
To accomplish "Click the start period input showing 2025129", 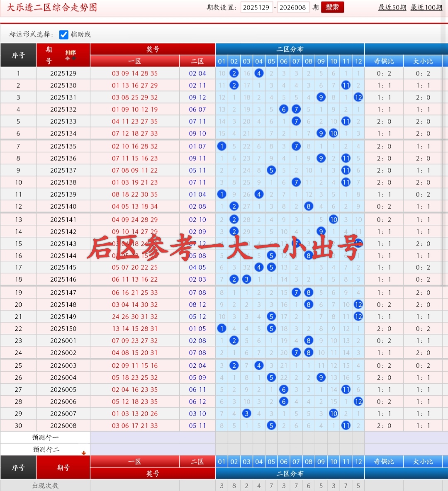I will point(256,7).
